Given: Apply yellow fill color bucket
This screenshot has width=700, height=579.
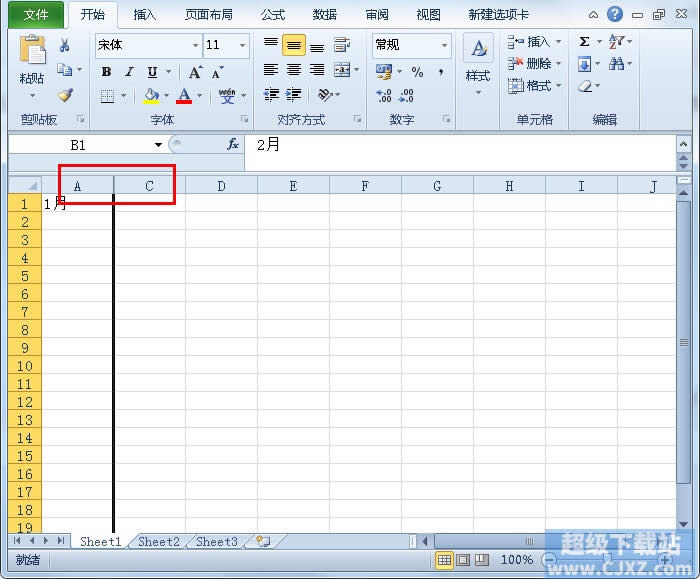Looking at the screenshot, I should click(152, 96).
